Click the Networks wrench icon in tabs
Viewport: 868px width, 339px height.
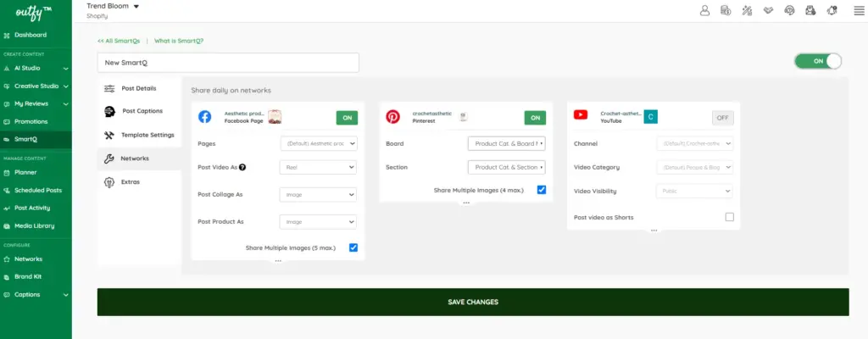[x=109, y=159]
